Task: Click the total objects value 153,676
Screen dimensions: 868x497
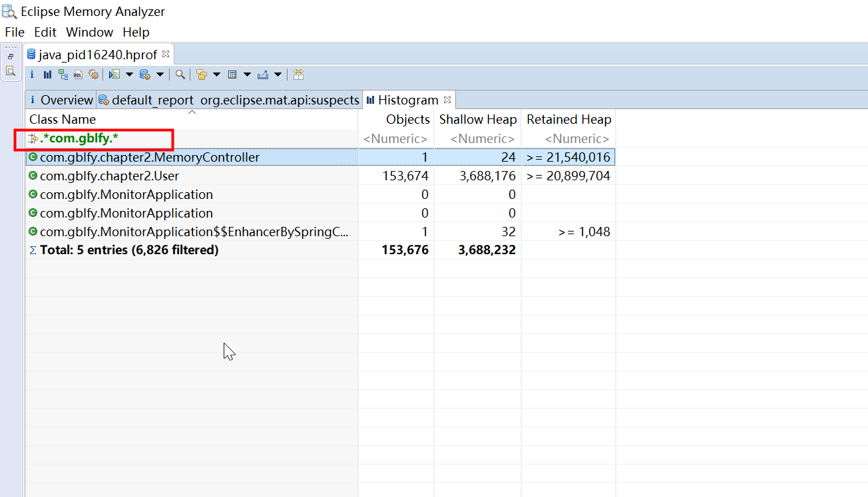Action: coord(405,250)
